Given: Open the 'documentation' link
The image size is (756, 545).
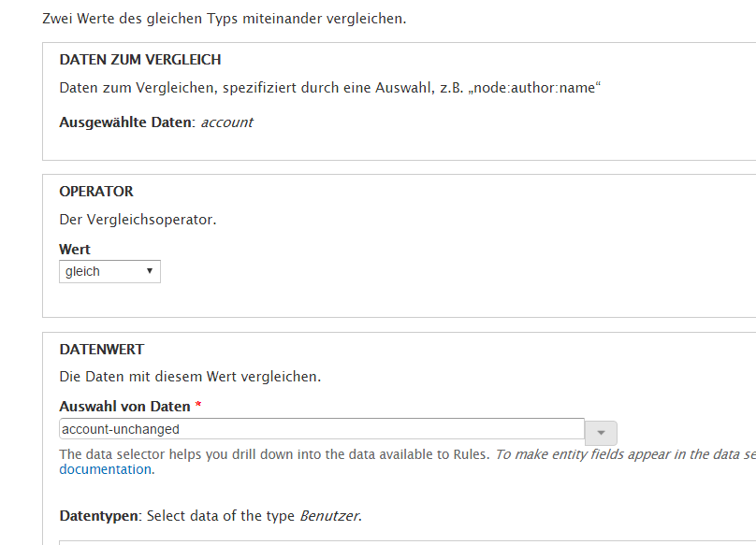Looking at the screenshot, I should [x=105, y=469].
